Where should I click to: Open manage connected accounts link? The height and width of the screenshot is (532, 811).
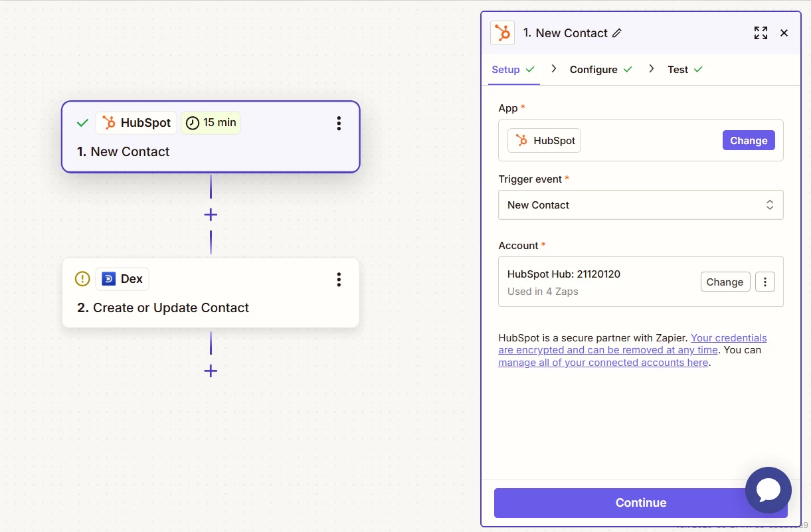(x=603, y=363)
